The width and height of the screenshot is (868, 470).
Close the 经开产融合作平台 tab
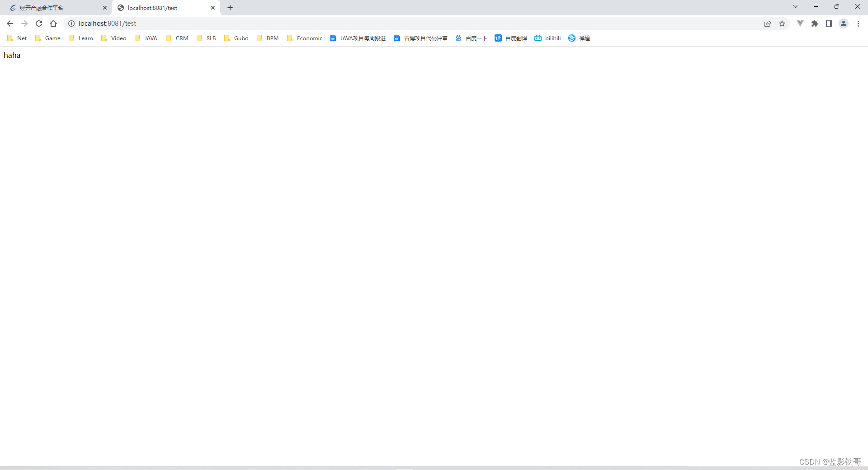105,8
